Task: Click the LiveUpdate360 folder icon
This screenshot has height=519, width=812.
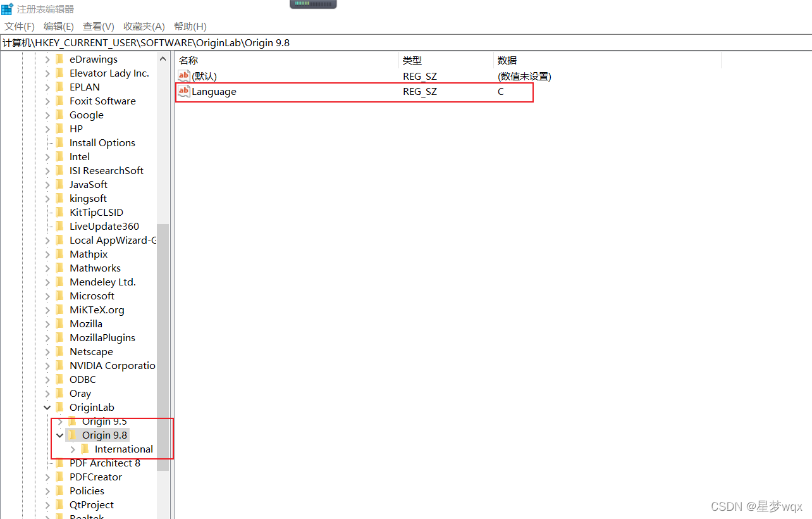Action: 60,227
